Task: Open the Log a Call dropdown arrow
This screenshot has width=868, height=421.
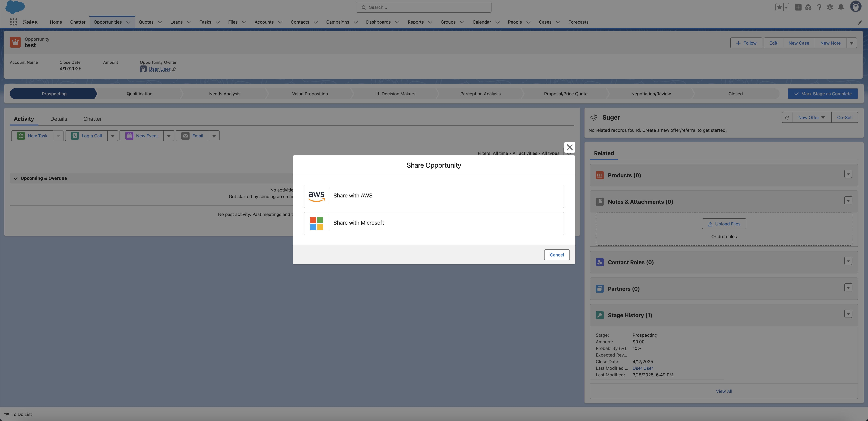Action: pos(113,136)
